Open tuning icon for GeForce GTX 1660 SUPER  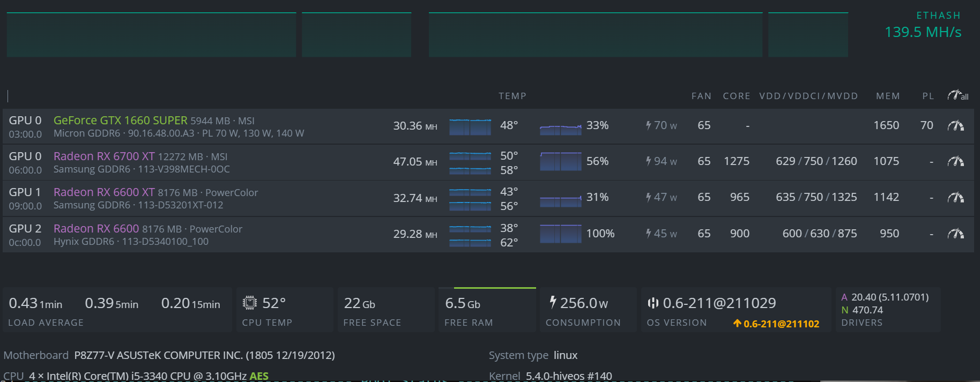pyautogui.click(x=955, y=126)
